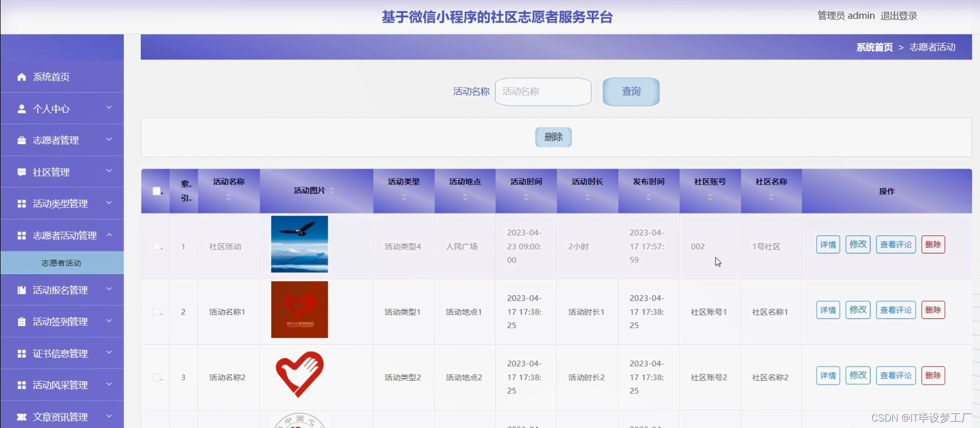Sort table by 活动名称 column arrows

229,198
